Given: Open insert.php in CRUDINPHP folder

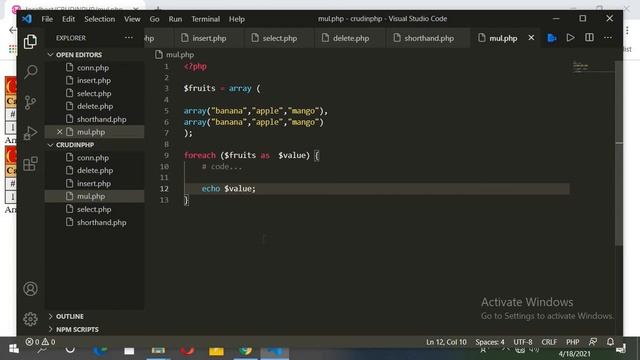Looking at the screenshot, I should (x=93, y=183).
